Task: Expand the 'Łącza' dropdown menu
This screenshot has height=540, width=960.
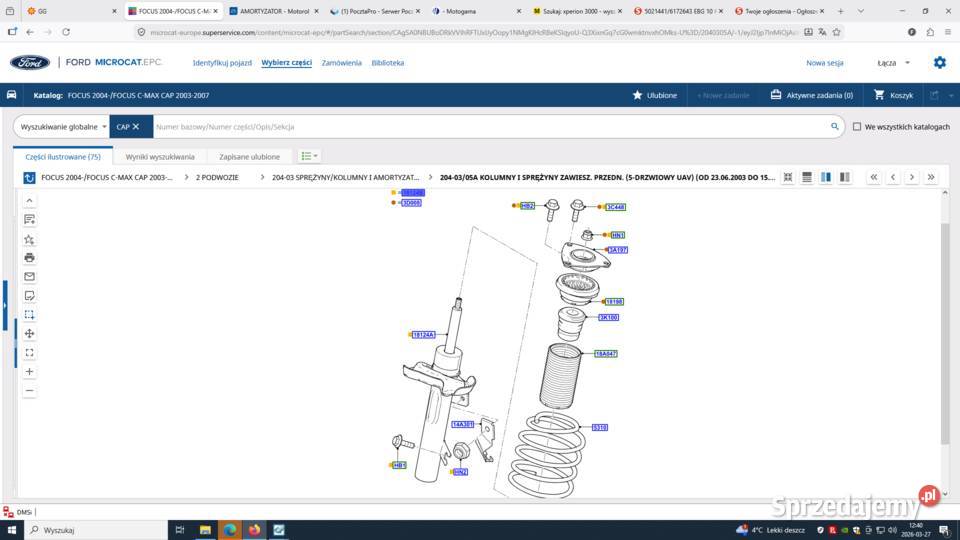Action: click(x=893, y=62)
